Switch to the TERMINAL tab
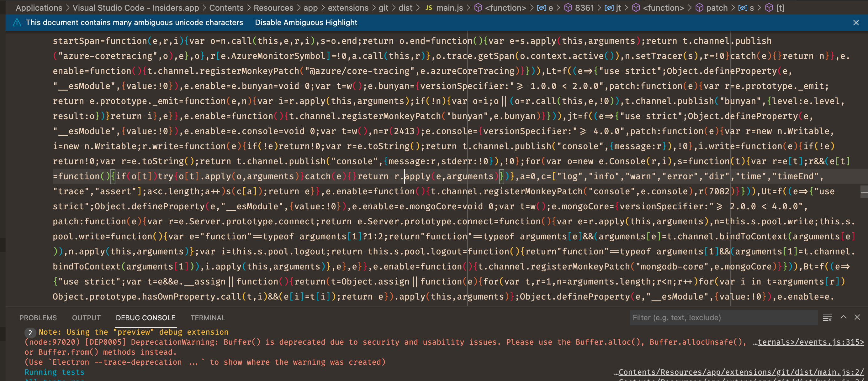 [x=208, y=317]
